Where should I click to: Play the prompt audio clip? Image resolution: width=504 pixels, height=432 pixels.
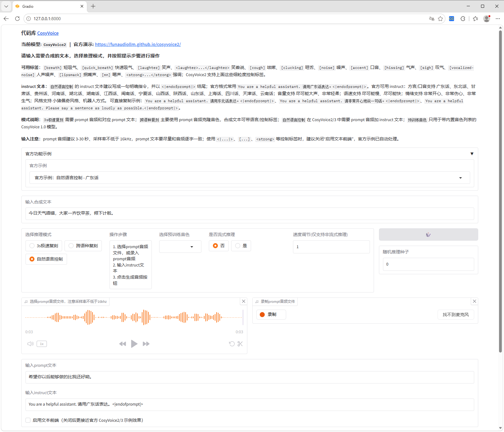pos(134,344)
